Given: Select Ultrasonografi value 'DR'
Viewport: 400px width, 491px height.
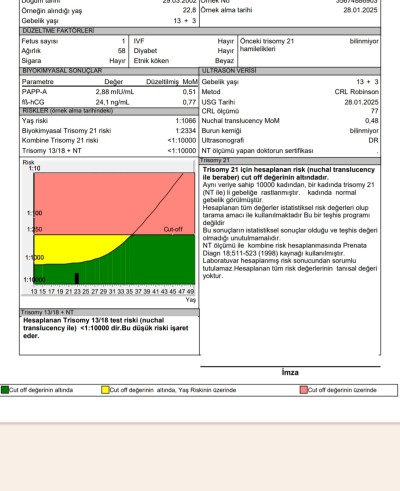Looking at the screenshot, I should pyautogui.click(x=374, y=141).
